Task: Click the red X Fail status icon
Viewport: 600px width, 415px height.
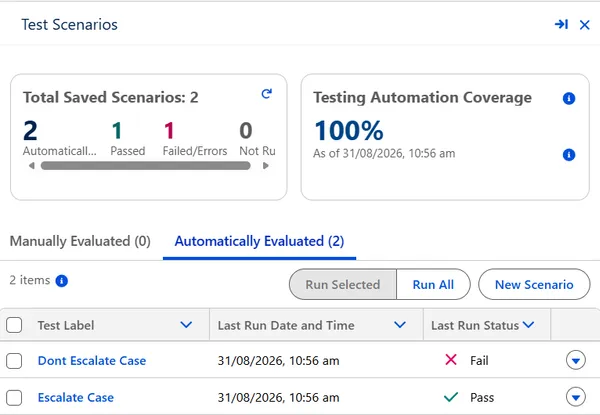Action: (451, 360)
